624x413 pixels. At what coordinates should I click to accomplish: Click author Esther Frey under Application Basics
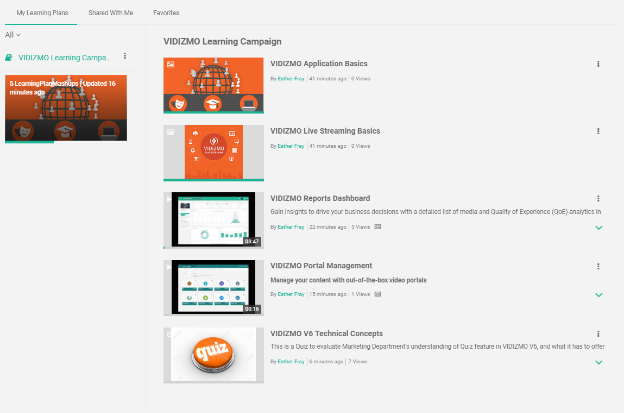pyautogui.click(x=291, y=78)
